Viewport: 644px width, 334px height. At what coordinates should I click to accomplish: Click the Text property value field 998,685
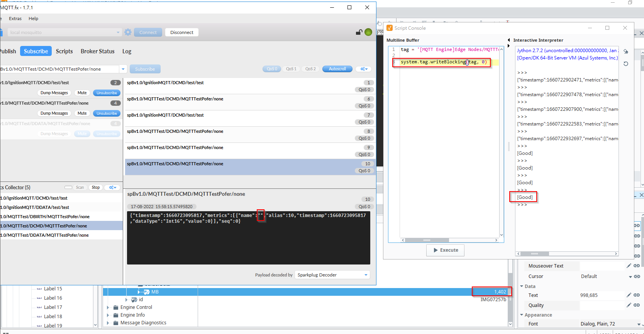602,295
